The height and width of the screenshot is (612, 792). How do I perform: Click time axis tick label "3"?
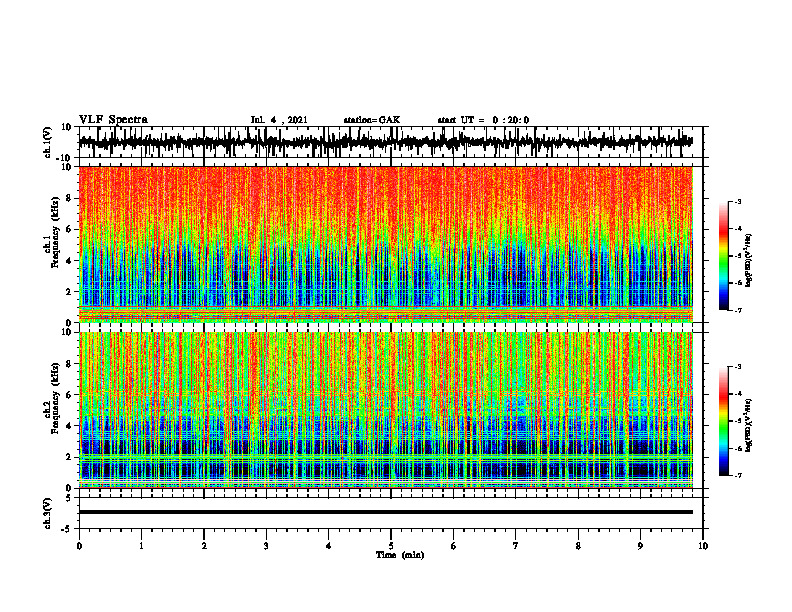pyautogui.click(x=266, y=546)
